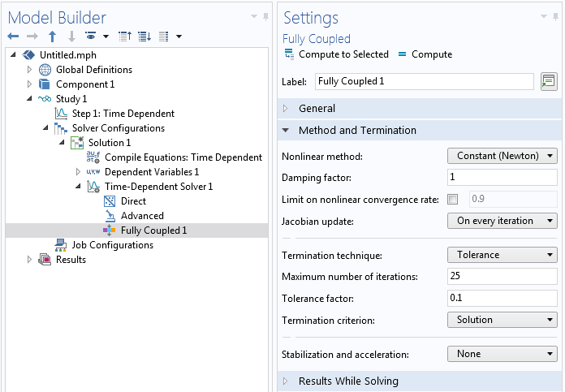Click the Compute to Selected icon

290,54
